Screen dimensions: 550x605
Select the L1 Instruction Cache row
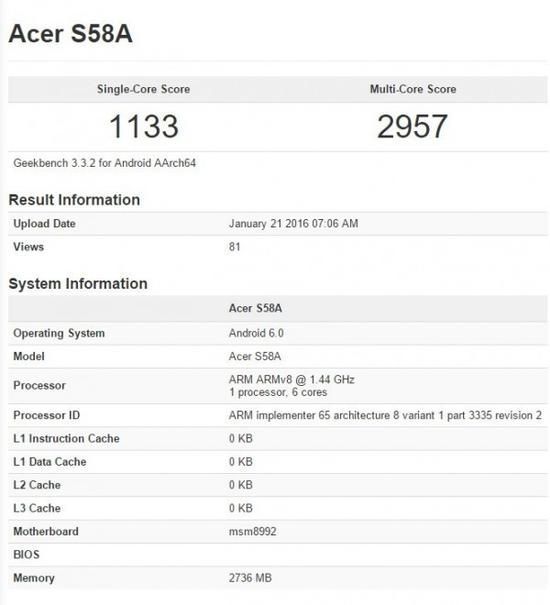click(x=278, y=439)
